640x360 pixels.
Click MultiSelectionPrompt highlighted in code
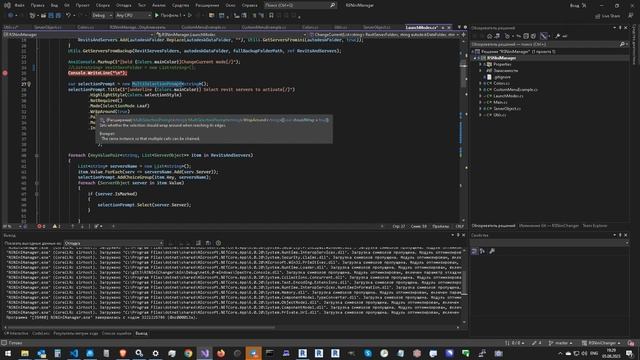157,84
